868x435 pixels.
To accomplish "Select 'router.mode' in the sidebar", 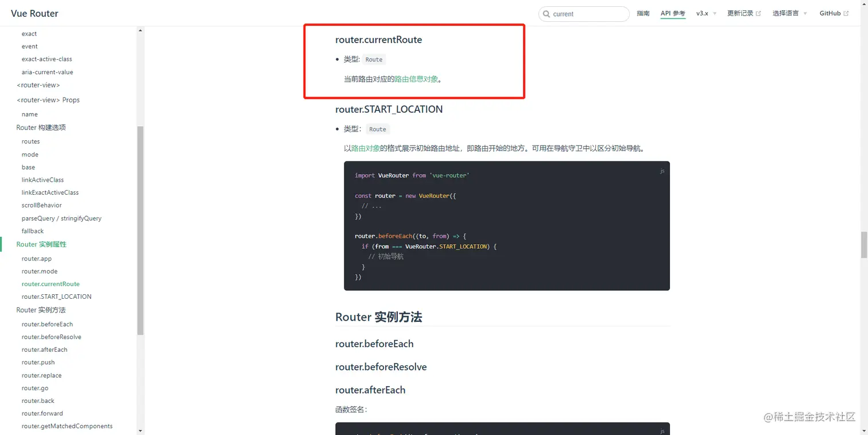I will pos(40,271).
